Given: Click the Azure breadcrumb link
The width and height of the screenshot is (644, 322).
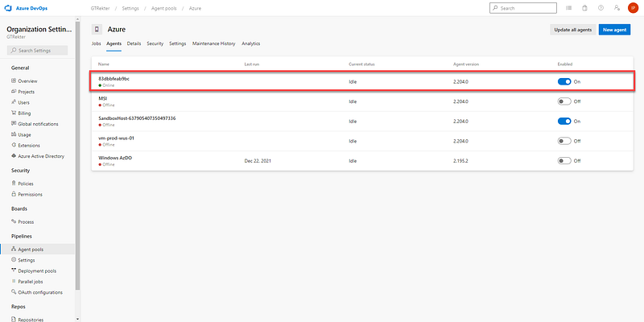Looking at the screenshot, I should (x=195, y=8).
